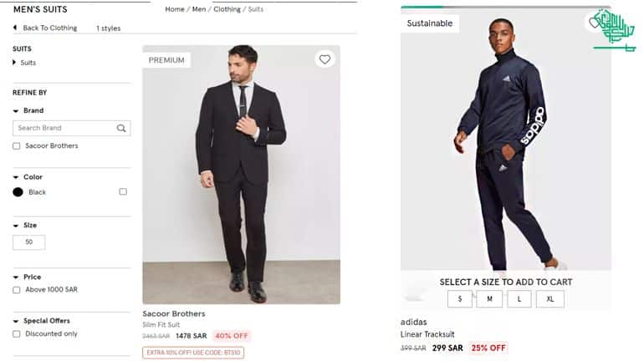This screenshot has width=644, height=361.
Task: Collapse the Color filter section
Action: coord(16,177)
